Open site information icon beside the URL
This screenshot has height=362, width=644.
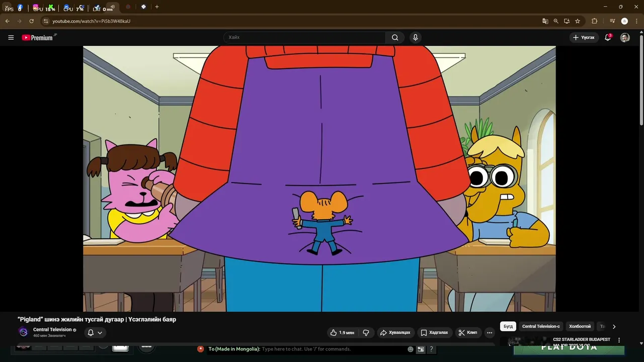(x=46, y=21)
